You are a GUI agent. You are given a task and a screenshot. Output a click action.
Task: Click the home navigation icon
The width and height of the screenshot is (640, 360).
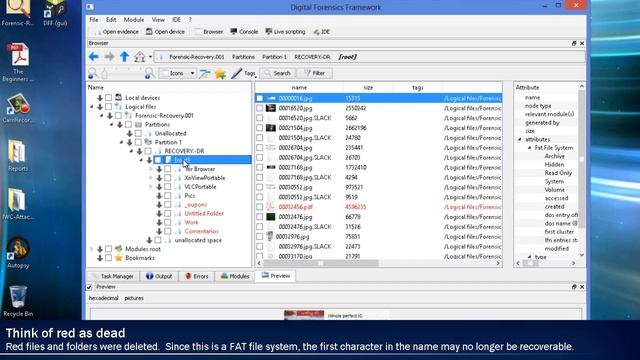click(140, 57)
